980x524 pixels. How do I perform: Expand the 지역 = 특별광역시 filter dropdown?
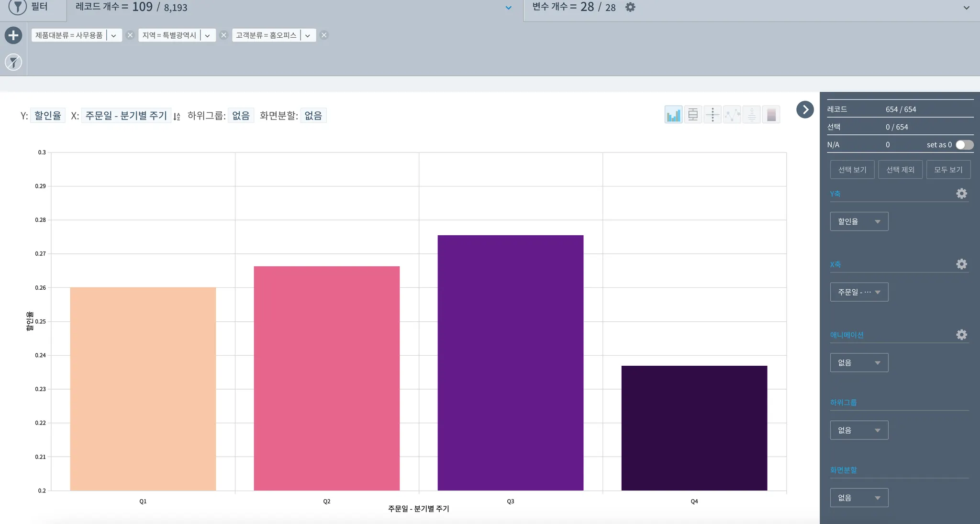[x=207, y=35]
